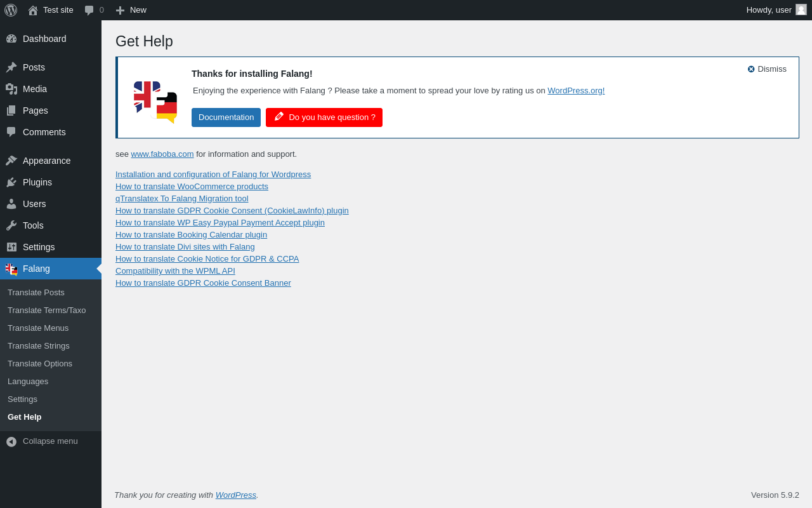Click 'Do you have question ?' button

point(324,117)
